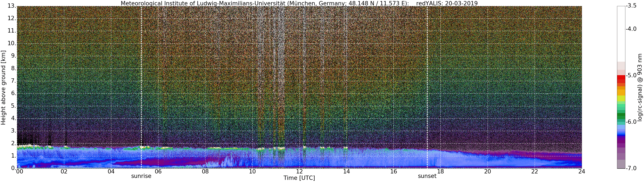Click the '16' tick on the time axis
Viewport: 644px width, 182px height.
[394, 172]
